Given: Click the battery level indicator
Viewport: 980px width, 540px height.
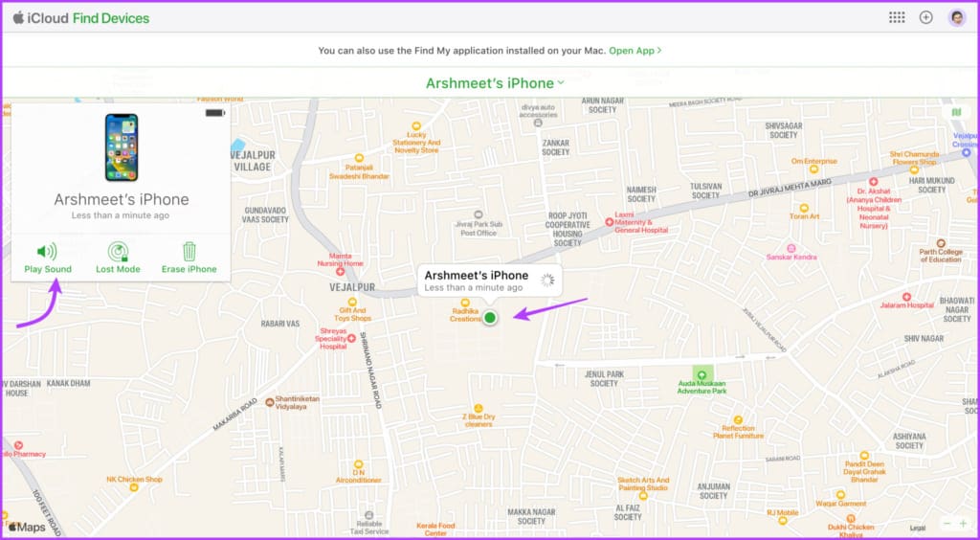Looking at the screenshot, I should click(215, 113).
